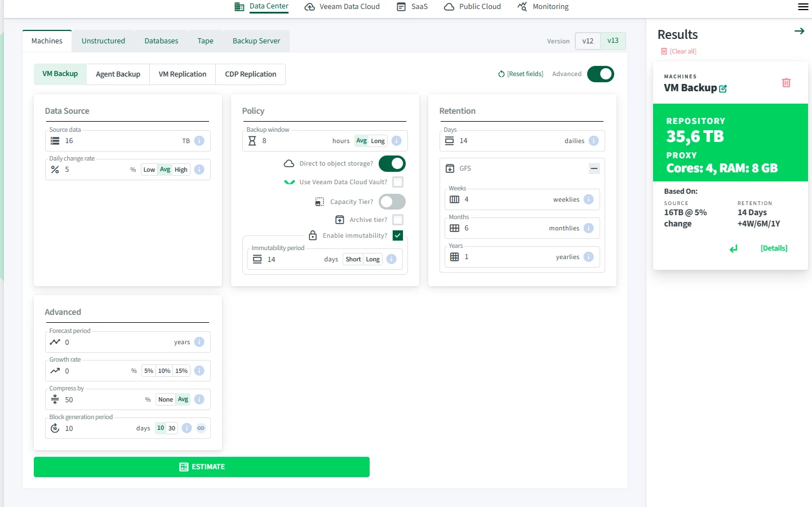
Task: Open the hamburger menu icon
Action: pos(803,7)
